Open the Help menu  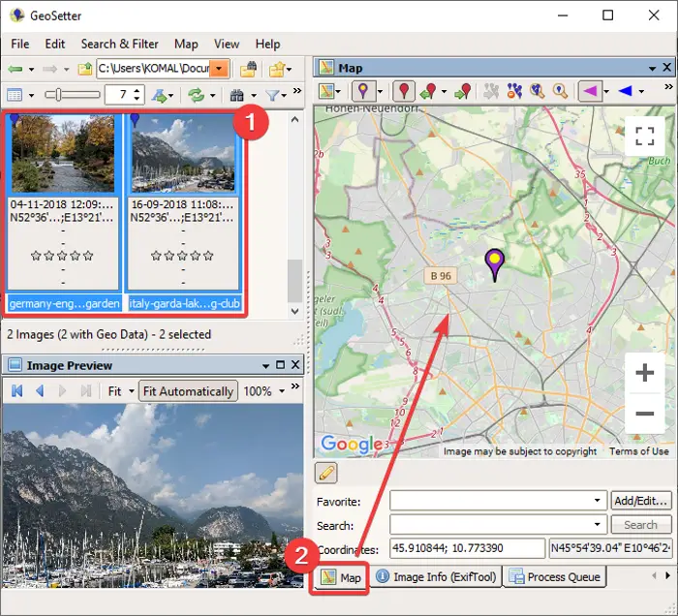[267, 45]
